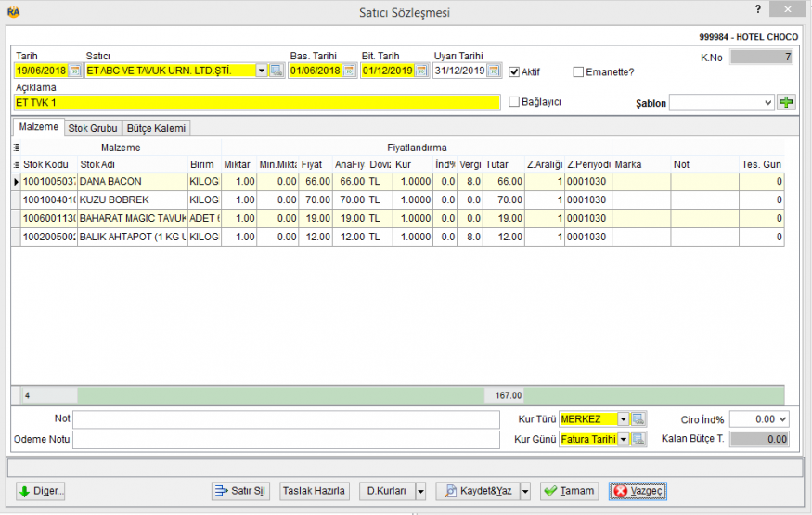Viewport: 812px width, 515px height.
Task: Expand Kur Günü Fatura Tarihi dropdown
Action: [x=624, y=439]
